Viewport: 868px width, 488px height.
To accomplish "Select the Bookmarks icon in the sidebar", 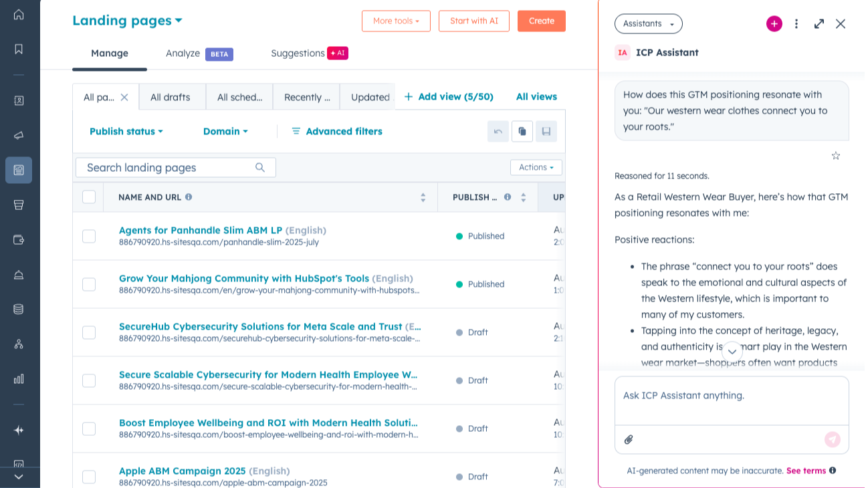I will click(19, 48).
